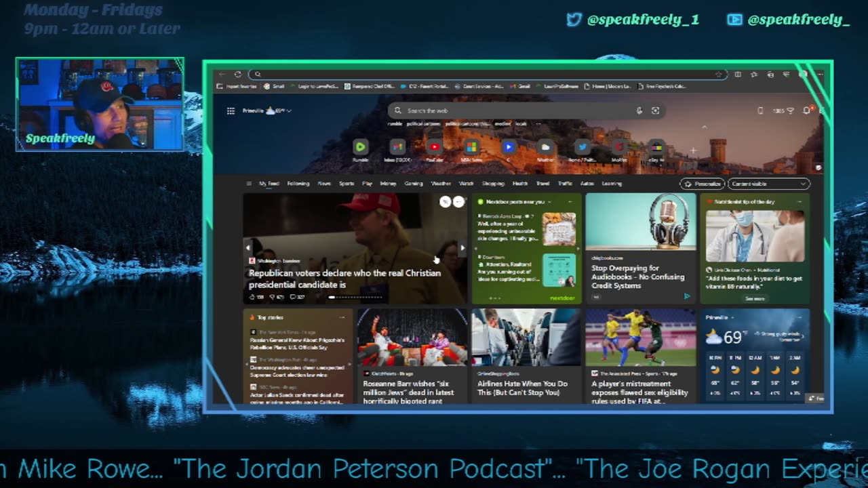
Task: Show next story in headline carousel
Action: [462, 248]
